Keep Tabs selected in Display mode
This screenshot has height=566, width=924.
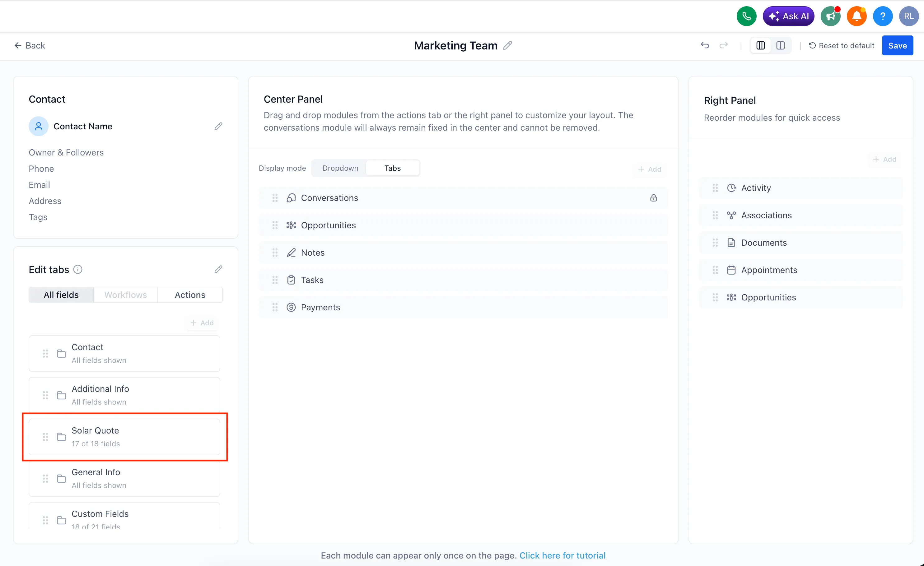(393, 168)
